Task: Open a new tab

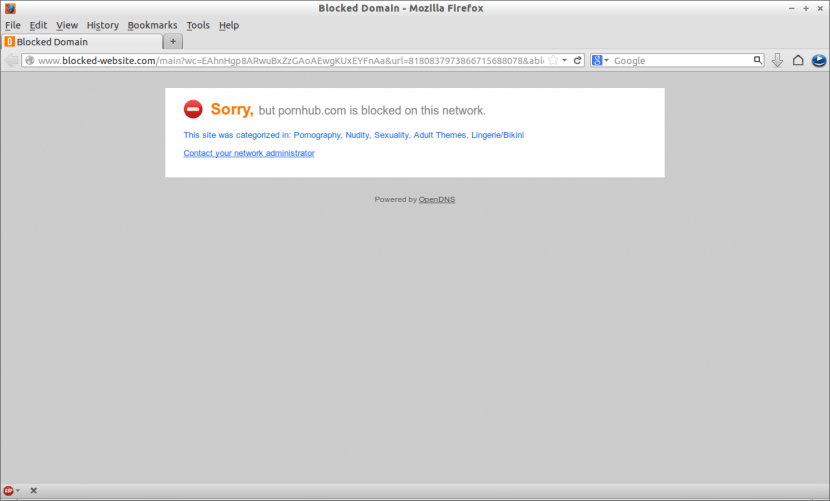Action: (173, 41)
